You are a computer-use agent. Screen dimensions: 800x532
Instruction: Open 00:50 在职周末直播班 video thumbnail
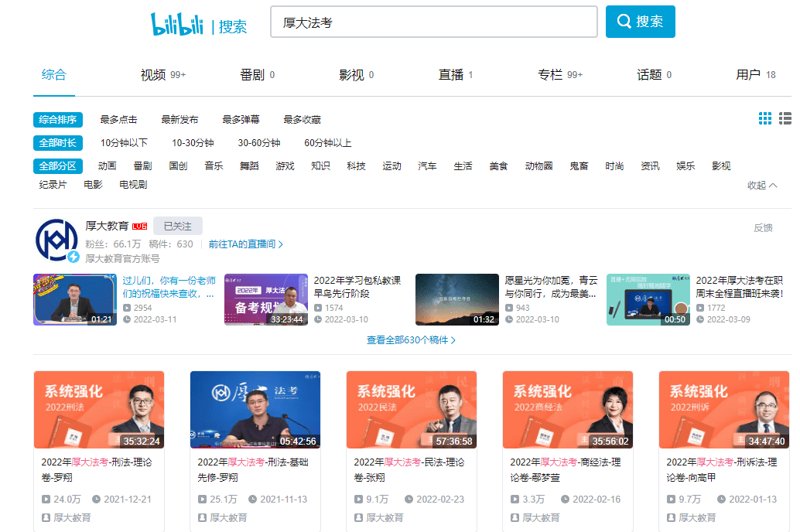[x=648, y=299]
